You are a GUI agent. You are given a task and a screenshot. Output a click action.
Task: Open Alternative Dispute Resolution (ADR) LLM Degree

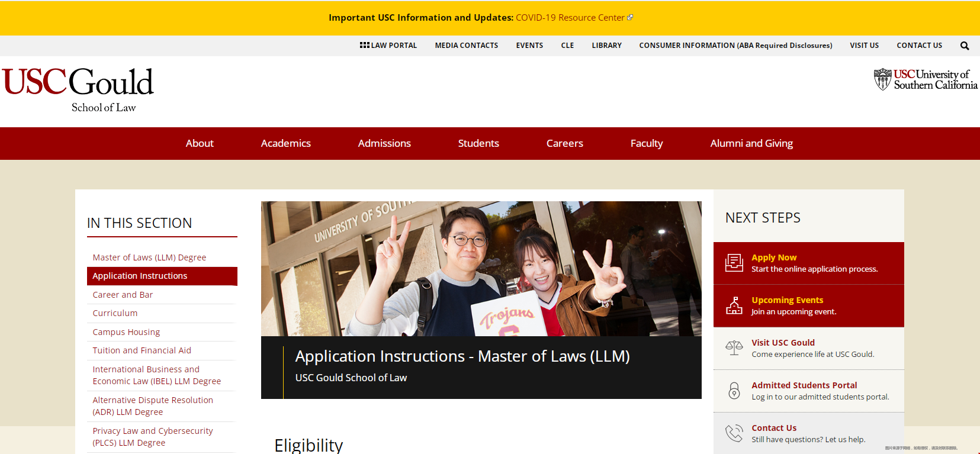[x=153, y=406]
